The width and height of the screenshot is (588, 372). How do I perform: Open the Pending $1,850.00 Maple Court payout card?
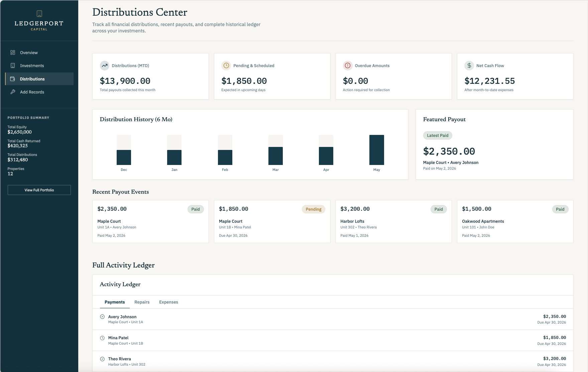coord(272,221)
